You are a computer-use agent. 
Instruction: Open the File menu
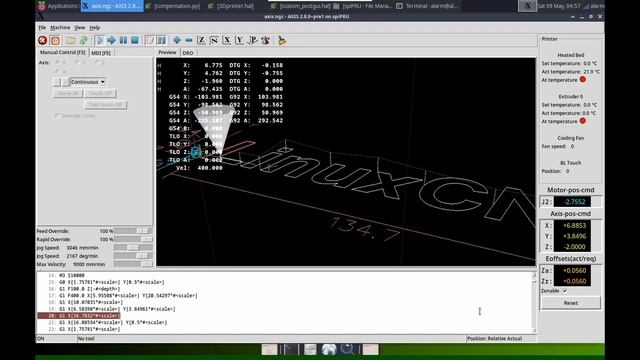point(42,28)
